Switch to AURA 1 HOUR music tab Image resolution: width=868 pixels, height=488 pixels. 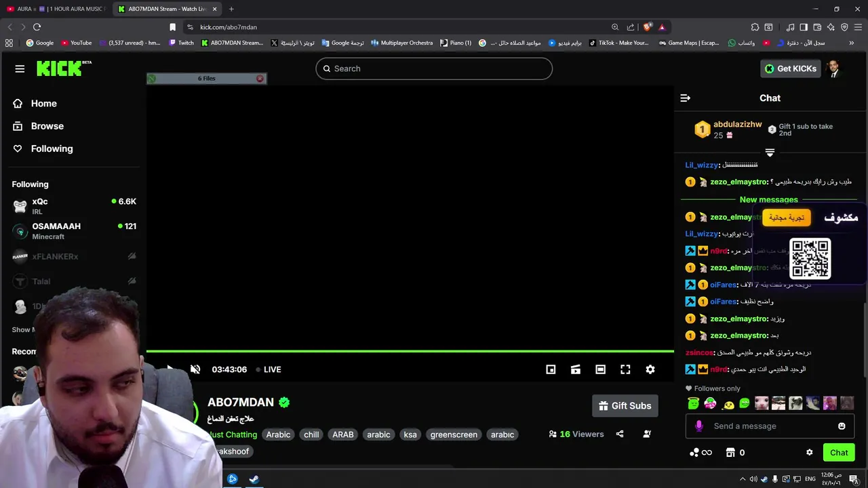(x=56, y=9)
